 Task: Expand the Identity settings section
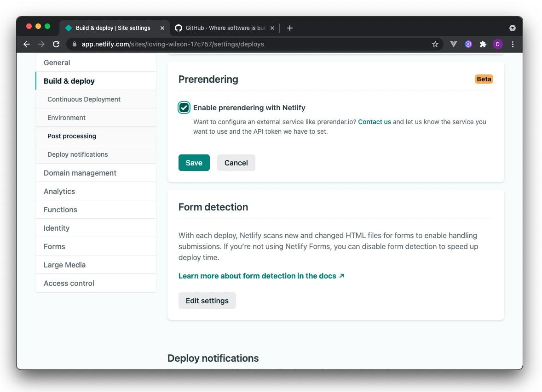57,228
